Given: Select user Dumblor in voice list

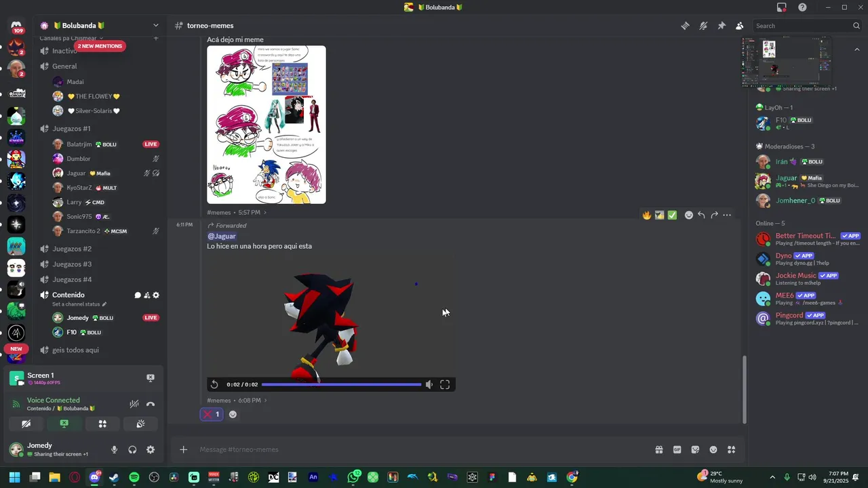Looking at the screenshot, I should click(x=78, y=159).
